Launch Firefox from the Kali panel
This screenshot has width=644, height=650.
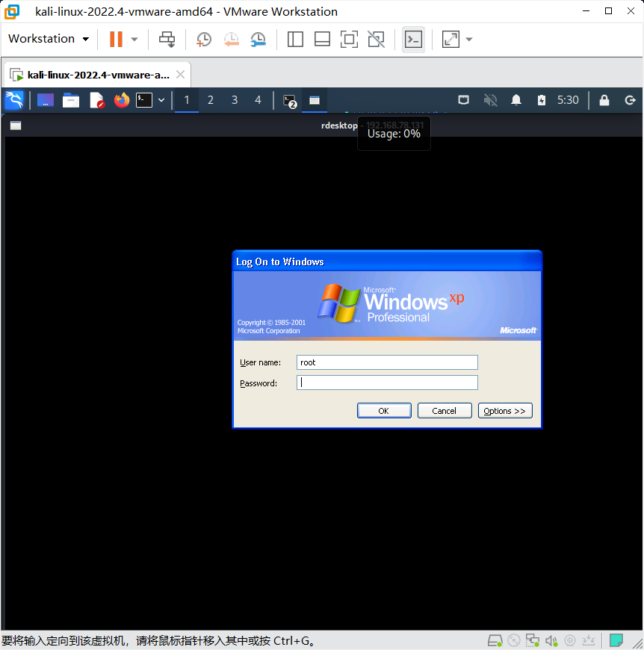pos(122,100)
